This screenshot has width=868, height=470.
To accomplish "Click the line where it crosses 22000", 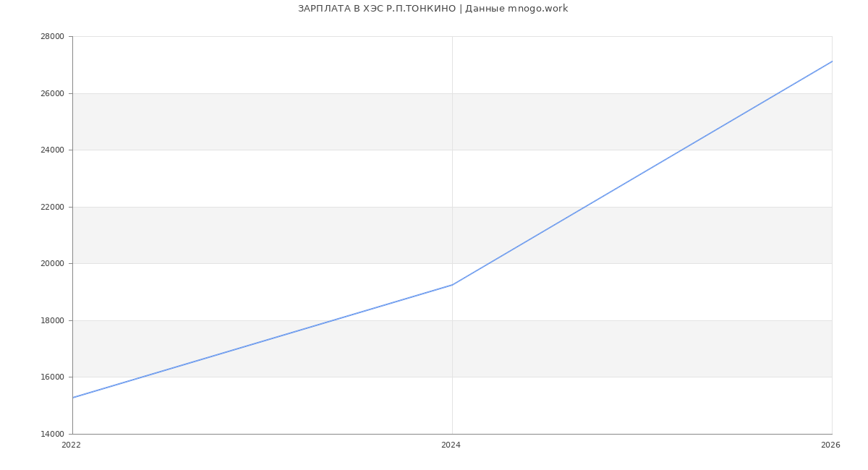I will [584, 207].
